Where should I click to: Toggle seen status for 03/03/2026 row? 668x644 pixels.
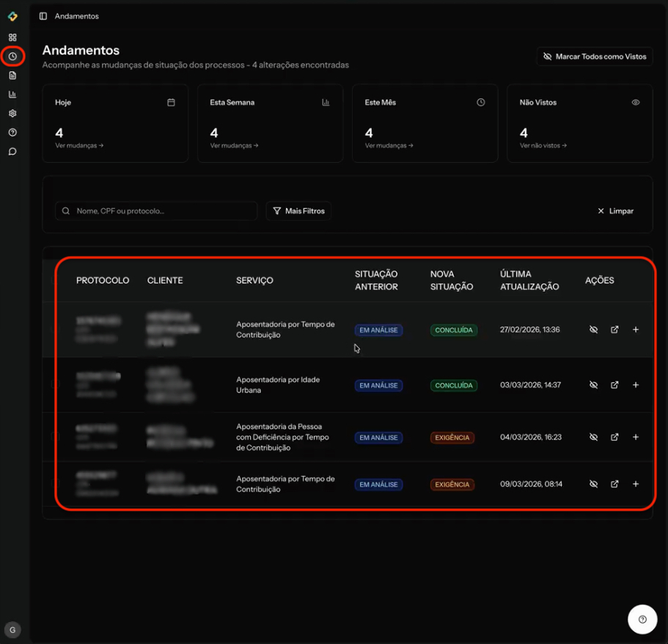tap(594, 385)
